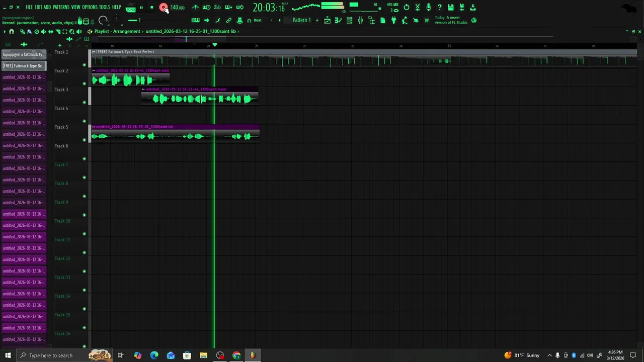Image resolution: width=644 pixels, height=362 pixels.
Task: Toggle step editing mode icon
Action: (228, 8)
